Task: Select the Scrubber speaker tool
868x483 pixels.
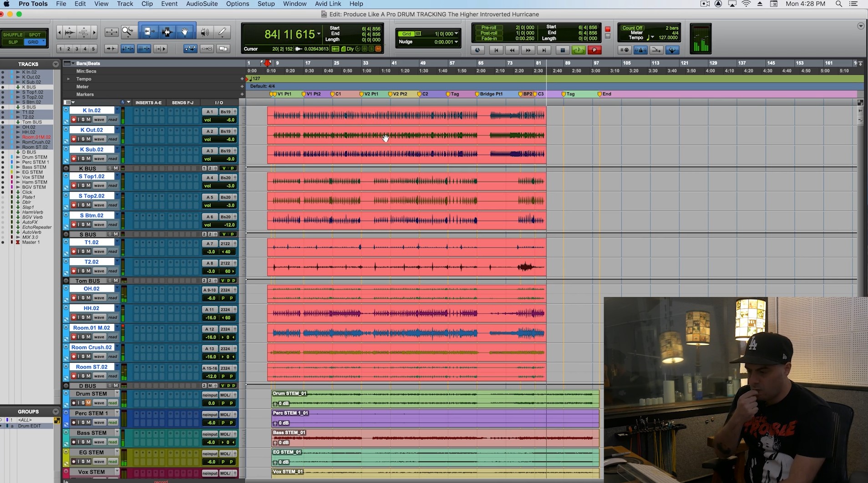Action: pyautogui.click(x=205, y=32)
